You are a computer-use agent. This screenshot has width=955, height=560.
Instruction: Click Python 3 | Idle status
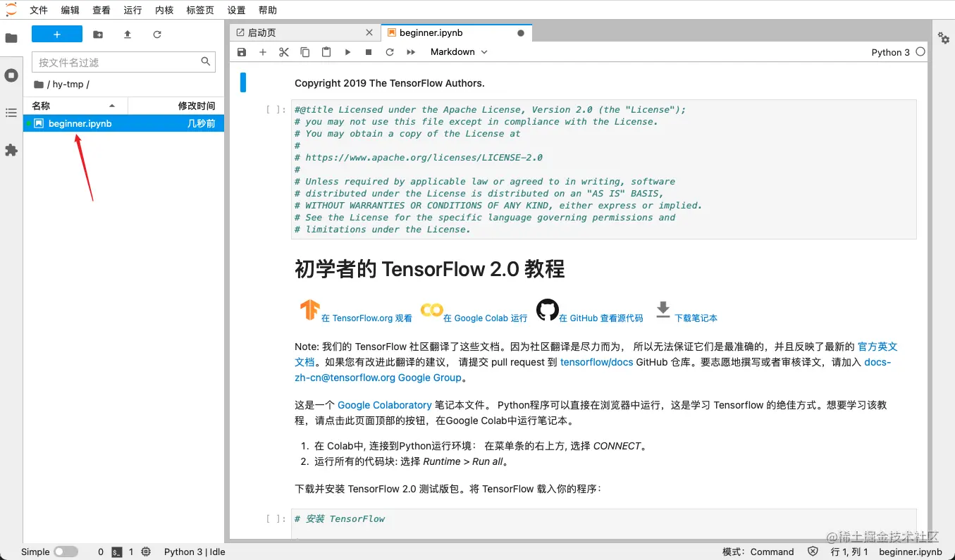[x=195, y=552]
